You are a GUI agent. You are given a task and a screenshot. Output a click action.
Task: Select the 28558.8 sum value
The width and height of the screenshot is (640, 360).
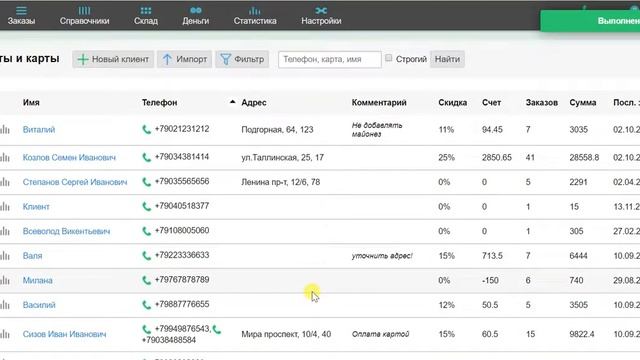click(x=584, y=158)
